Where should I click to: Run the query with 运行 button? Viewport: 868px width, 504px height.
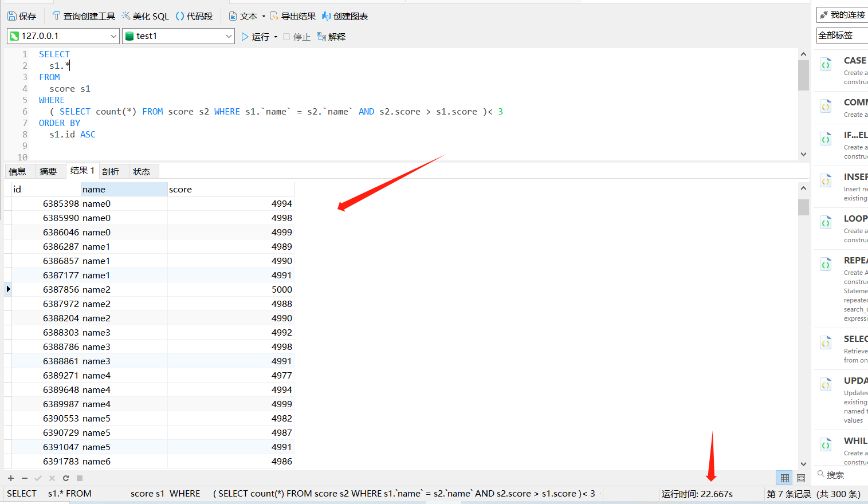tap(256, 37)
